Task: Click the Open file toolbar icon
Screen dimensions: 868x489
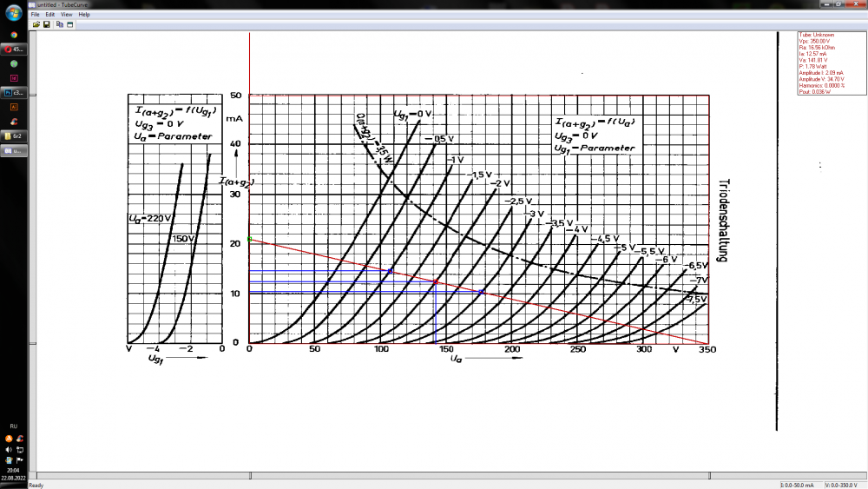Action: click(x=36, y=24)
